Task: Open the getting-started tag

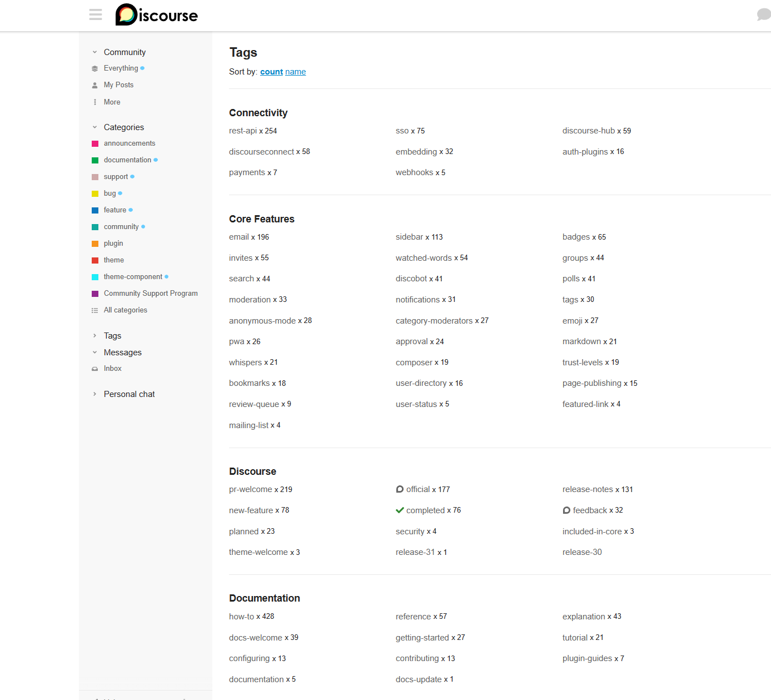Action: pos(422,638)
